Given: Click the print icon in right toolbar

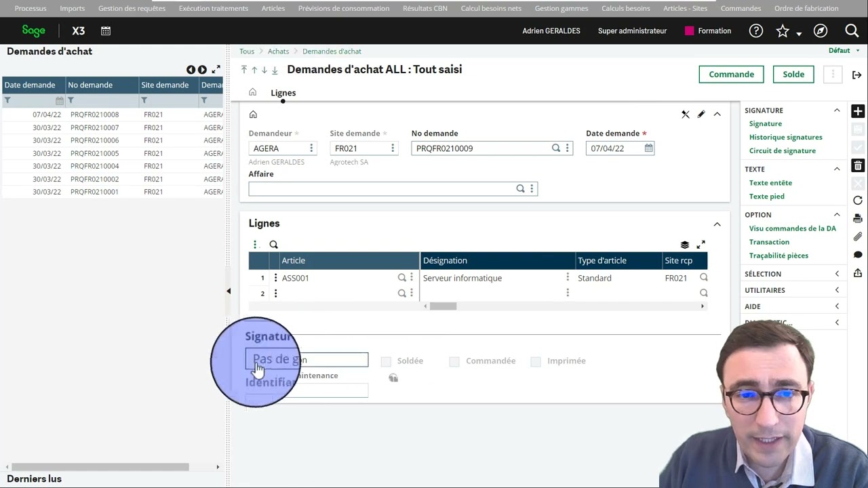Looking at the screenshot, I should pos(858,219).
